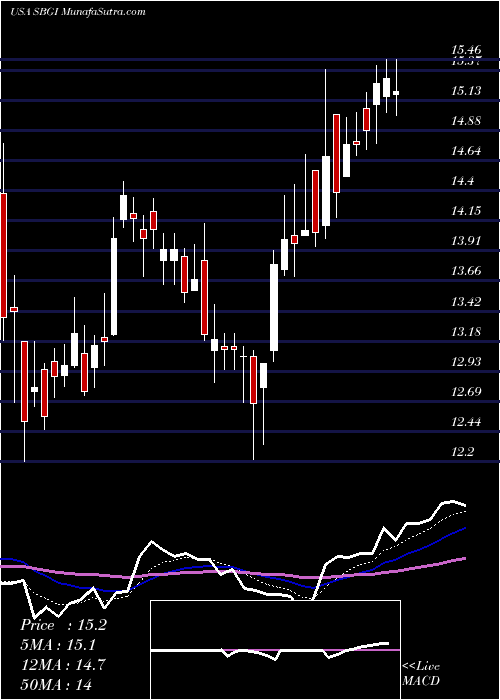Click the 13.91 price axis label

click(466, 242)
